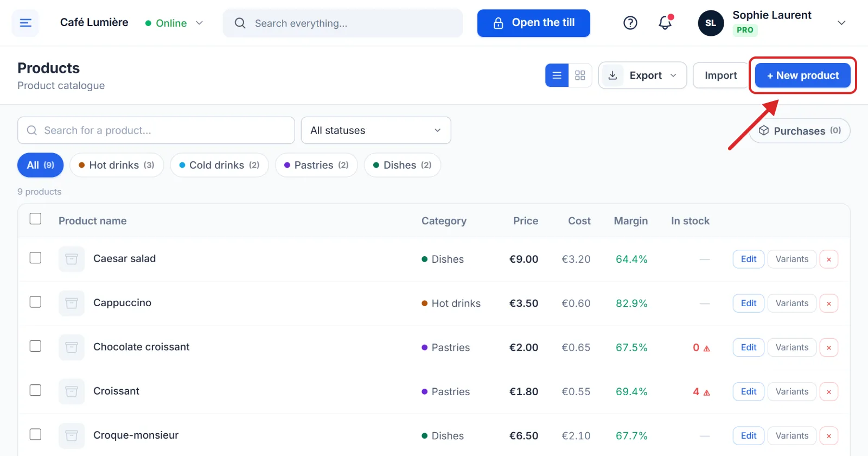This screenshot has width=868, height=456.
Task: Switch to list view layout
Action: click(557, 75)
